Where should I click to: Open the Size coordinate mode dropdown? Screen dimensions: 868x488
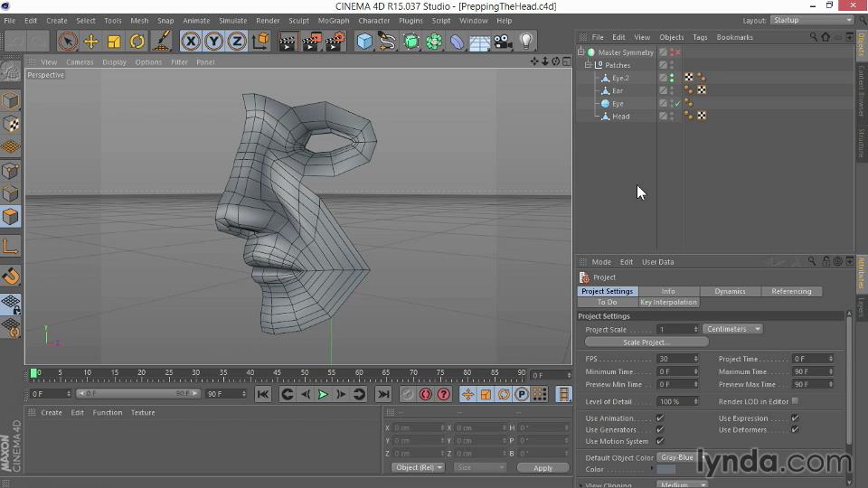point(480,467)
